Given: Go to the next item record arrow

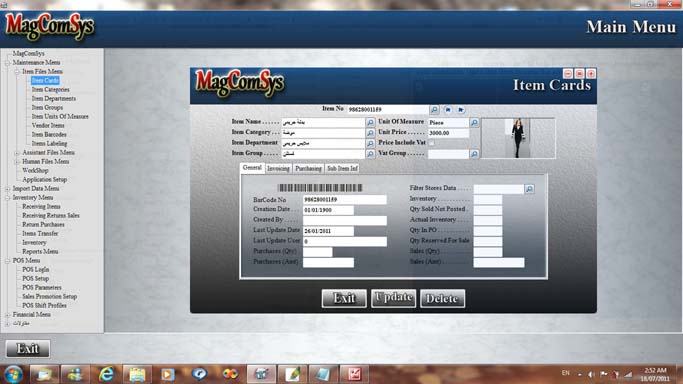Looking at the screenshot, I should click(461, 109).
